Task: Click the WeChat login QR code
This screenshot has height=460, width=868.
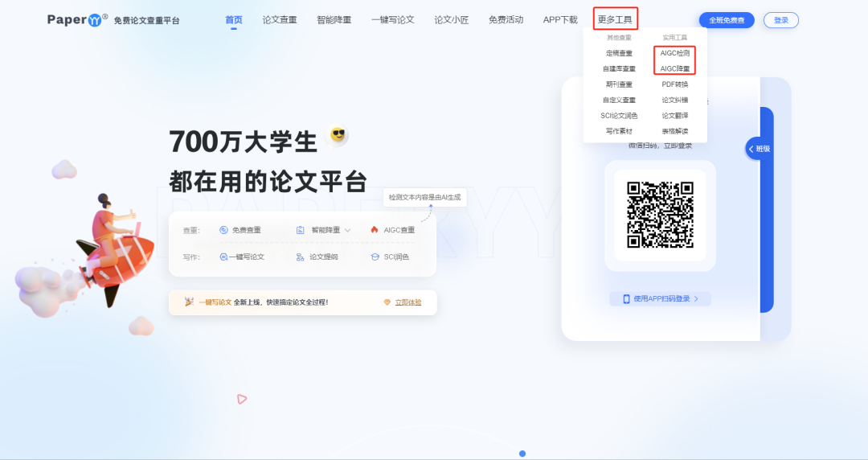Action: 660,215
